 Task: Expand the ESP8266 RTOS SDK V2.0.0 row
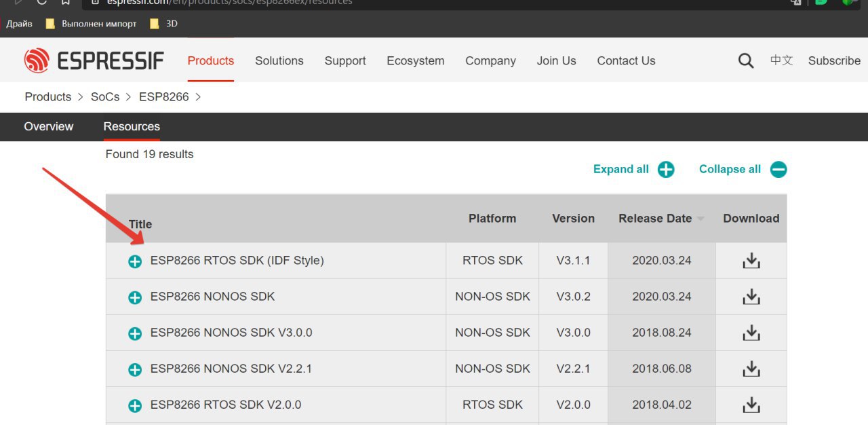click(135, 405)
